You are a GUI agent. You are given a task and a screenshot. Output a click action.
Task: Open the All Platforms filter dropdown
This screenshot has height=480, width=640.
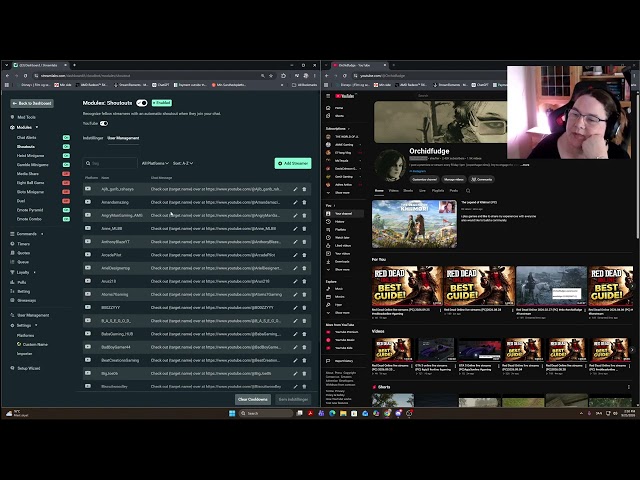[x=155, y=163]
